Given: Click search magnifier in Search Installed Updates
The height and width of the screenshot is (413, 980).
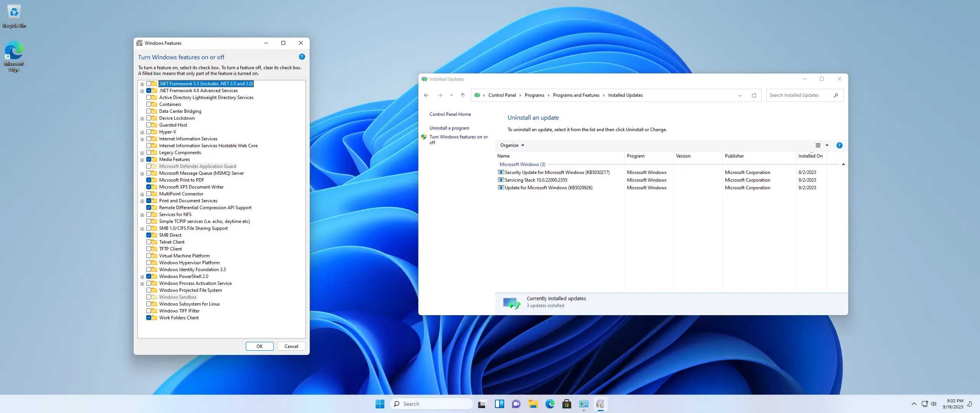Looking at the screenshot, I should click(836, 95).
